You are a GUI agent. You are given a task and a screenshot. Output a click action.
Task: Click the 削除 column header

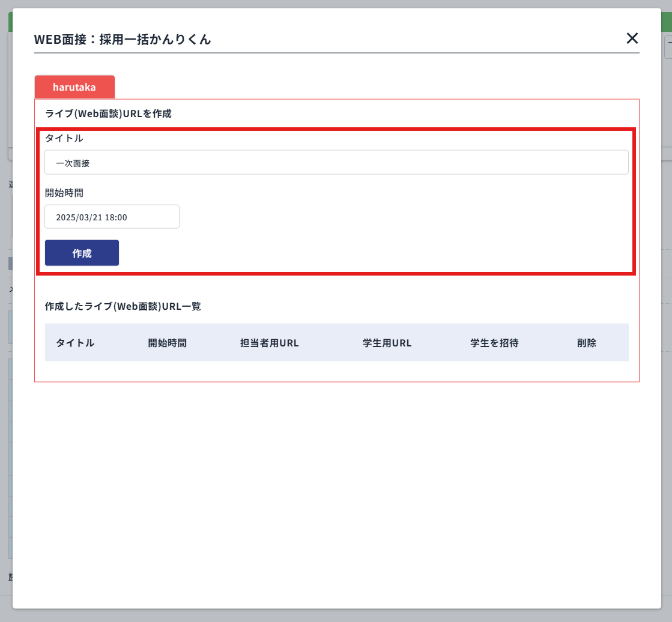point(586,343)
